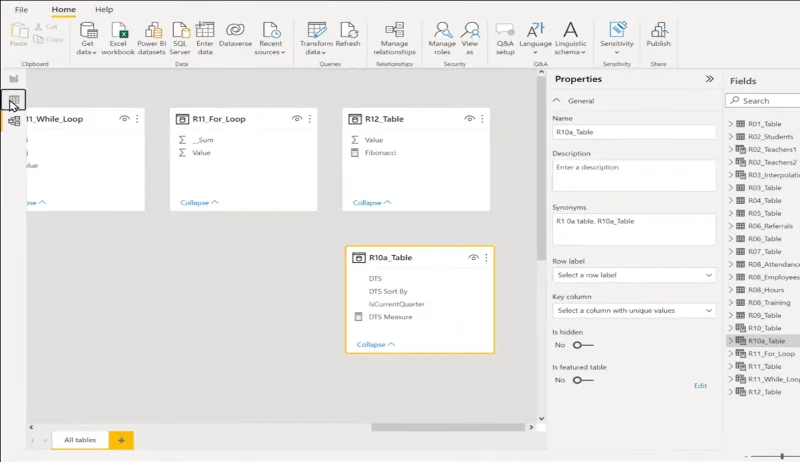Open Manage relationships dialog
The image size is (800, 462).
pos(394,38)
